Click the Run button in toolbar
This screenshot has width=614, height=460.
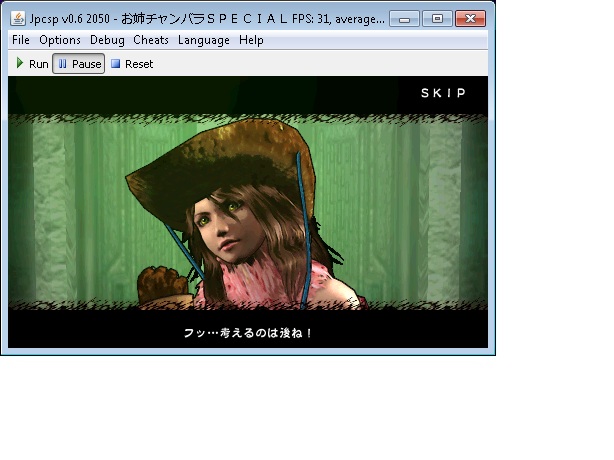[x=32, y=63]
